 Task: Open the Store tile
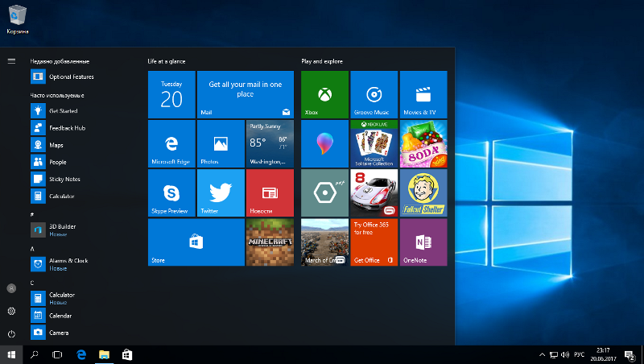[x=196, y=242]
